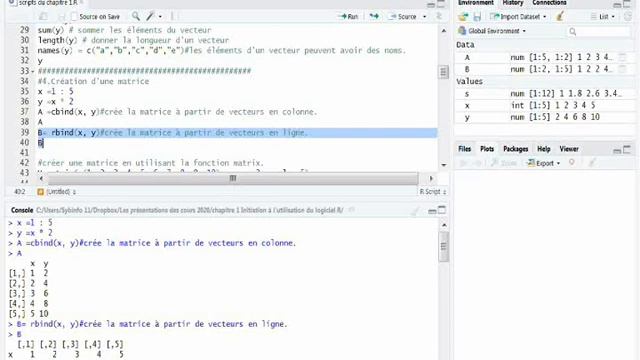640x360 pixels.
Task: View matrix B using its table icon
Action: click(622, 69)
